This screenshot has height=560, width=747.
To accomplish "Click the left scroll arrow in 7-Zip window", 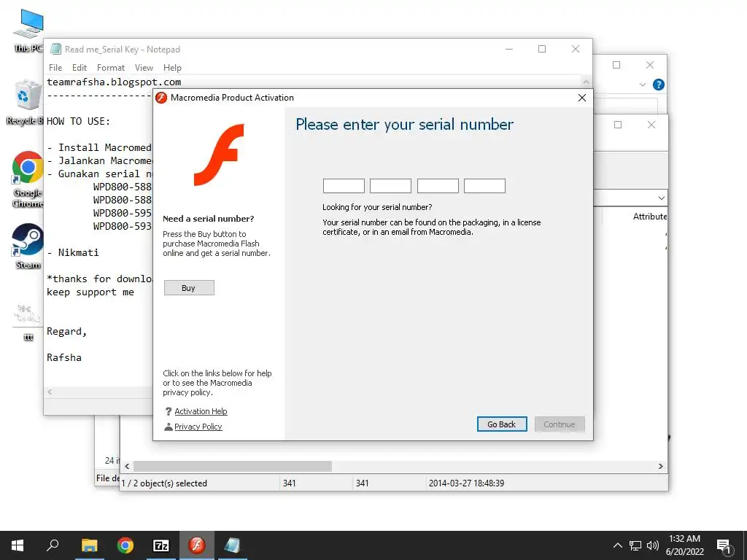I will pos(127,466).
